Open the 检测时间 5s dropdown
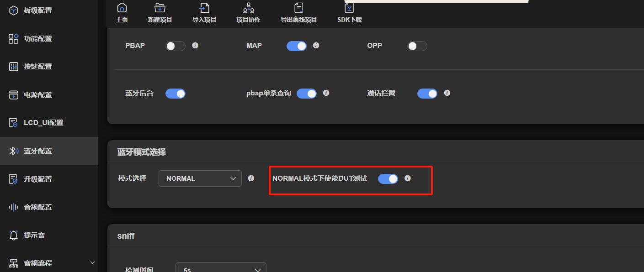This screenshot has height=272, width=644. pos(221,268)
